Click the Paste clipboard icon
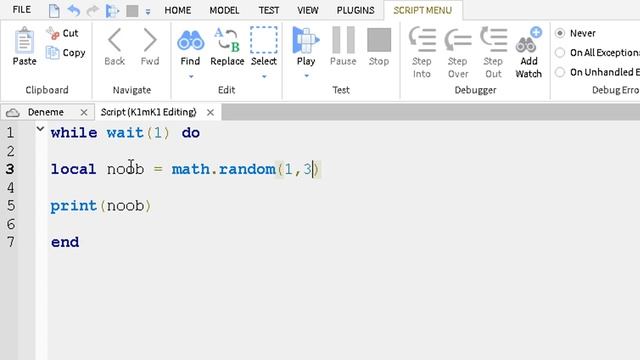Viewport: 640px width, 360px height. pyautogui.click(x=24, y=40)
